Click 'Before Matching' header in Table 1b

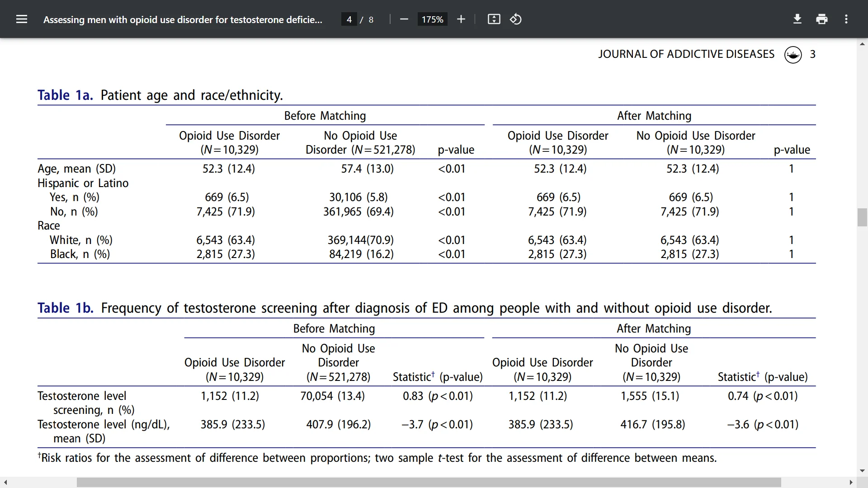pos(334,328)
